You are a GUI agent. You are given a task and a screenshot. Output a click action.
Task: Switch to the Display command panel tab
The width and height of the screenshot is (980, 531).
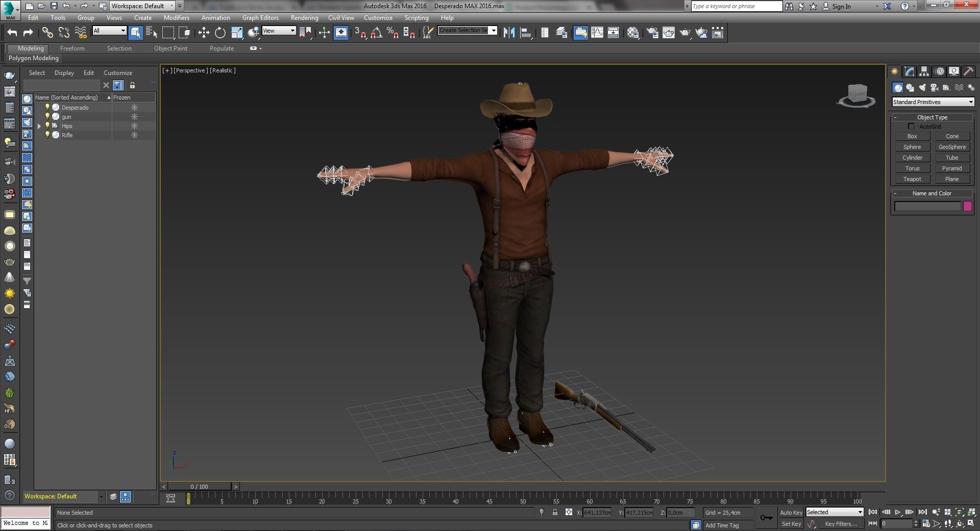pyautogui.click(x=953, y=71)
